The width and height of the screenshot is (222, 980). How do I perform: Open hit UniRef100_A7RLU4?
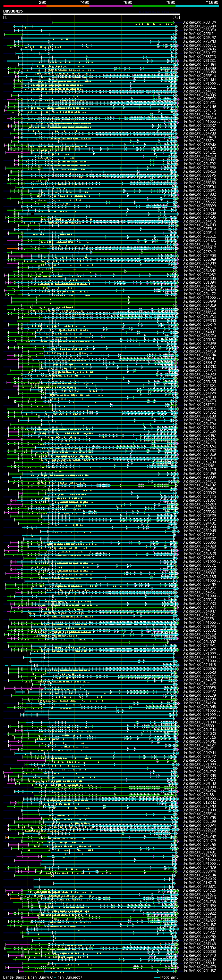coord(199,875)
